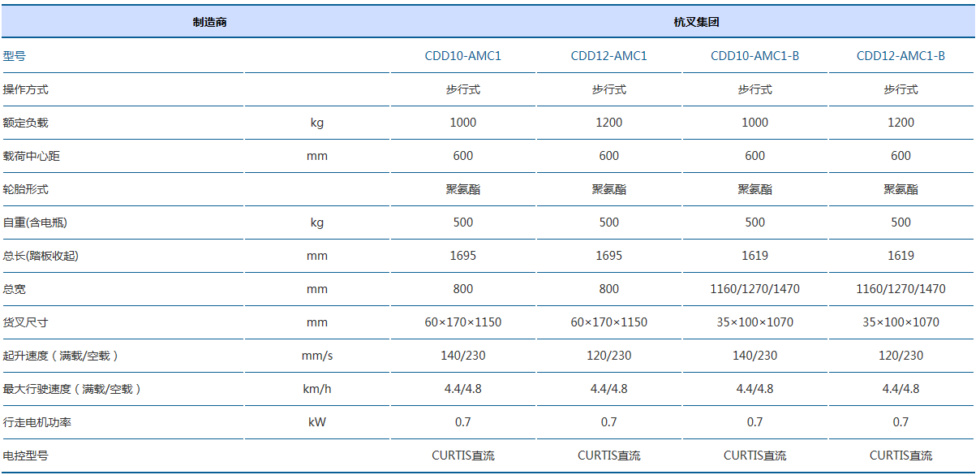980x475 pixels.
Task: Click 1000 load for CDD10-AMC1-B
Action: coord(755,123)
